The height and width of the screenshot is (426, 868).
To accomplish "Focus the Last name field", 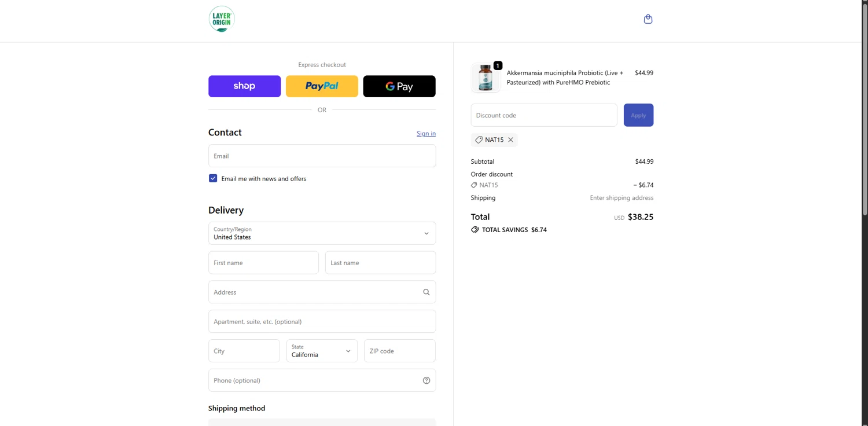I will click(380, 263).
